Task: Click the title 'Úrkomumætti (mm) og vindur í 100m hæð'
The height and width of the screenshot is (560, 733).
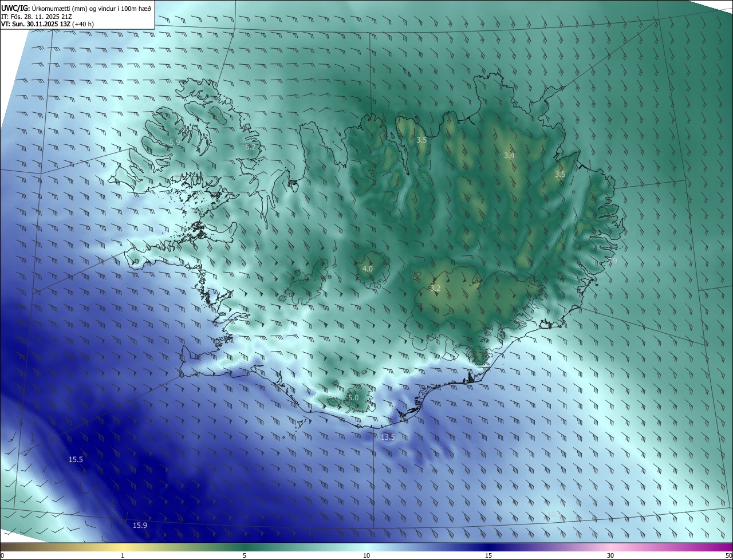Action: 92,7
